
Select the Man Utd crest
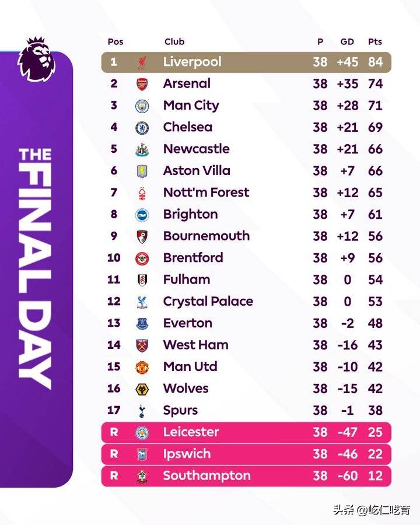(x=142, y=367)
